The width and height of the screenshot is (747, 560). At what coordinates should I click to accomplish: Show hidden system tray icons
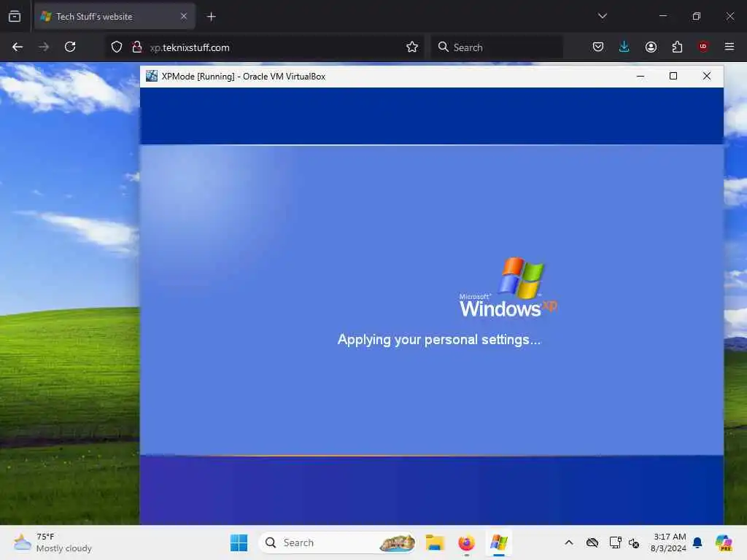pyautogui.click(x=569, y=542)
